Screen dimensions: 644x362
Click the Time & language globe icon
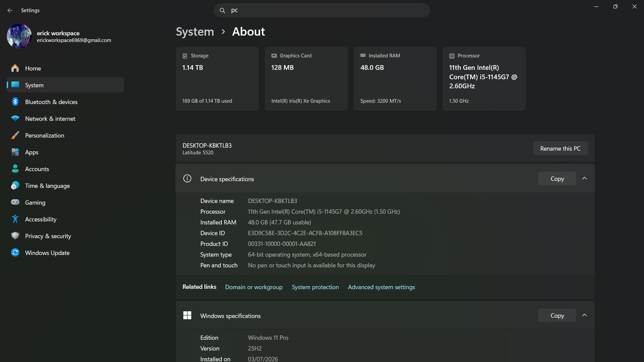15,185
